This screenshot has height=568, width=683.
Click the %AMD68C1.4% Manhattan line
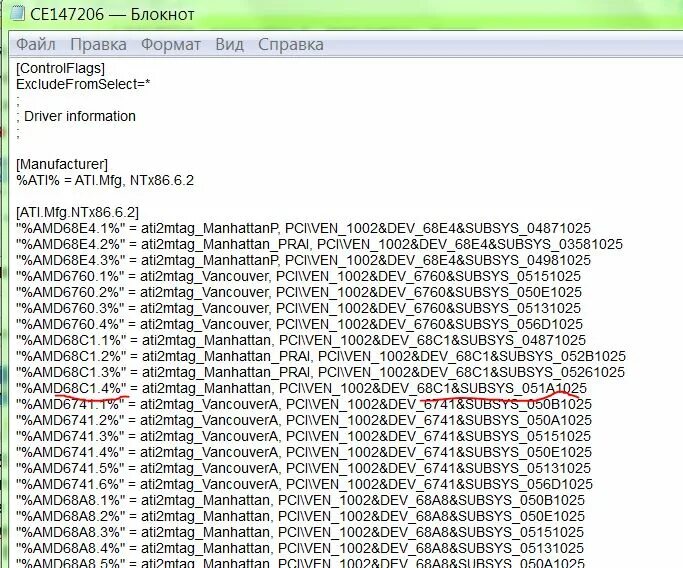coord(301,388)
